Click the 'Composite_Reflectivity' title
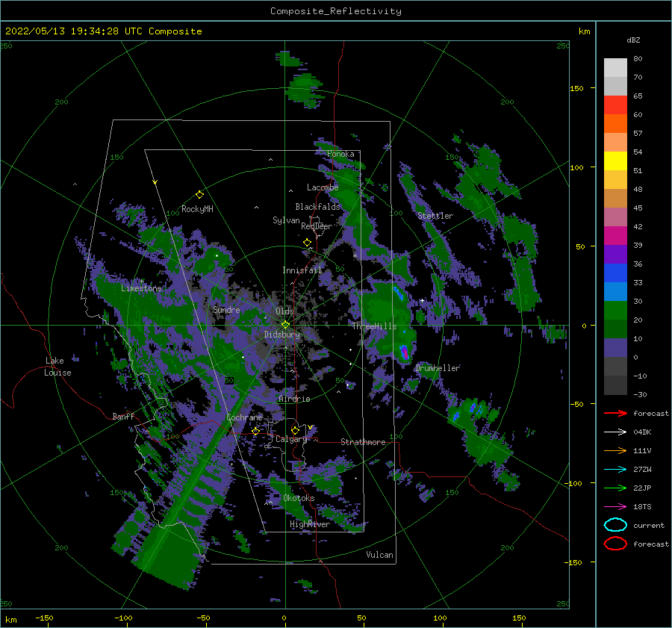The width and height of the screenshot is (672, 628). click(x=336, y=11)
